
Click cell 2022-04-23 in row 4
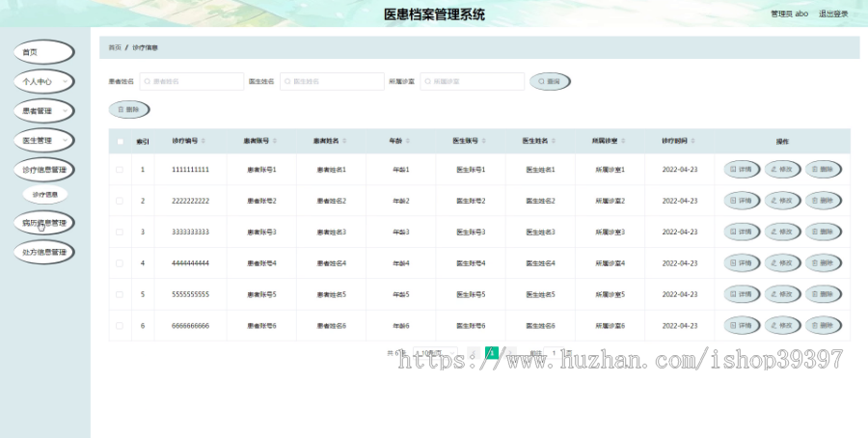(680, 263)
